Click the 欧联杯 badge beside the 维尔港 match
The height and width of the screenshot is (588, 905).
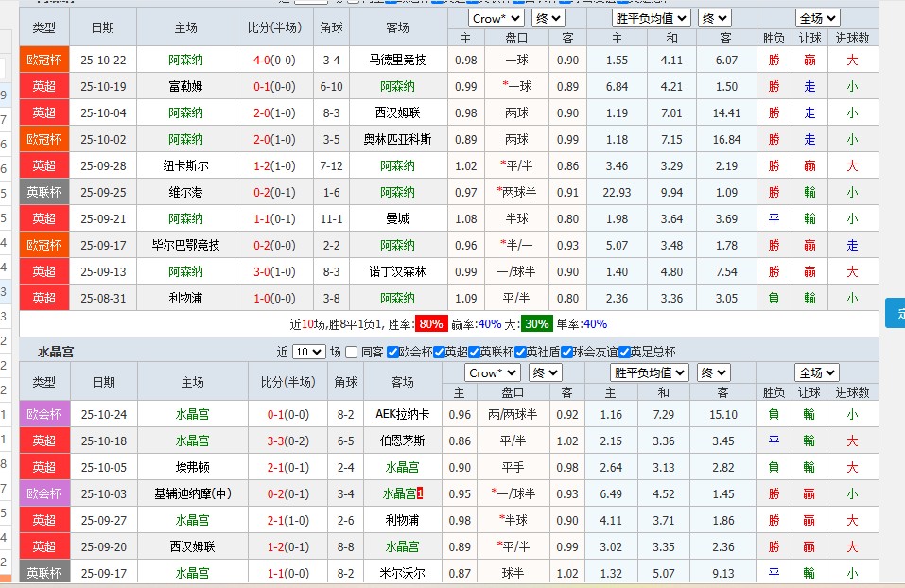43,192
